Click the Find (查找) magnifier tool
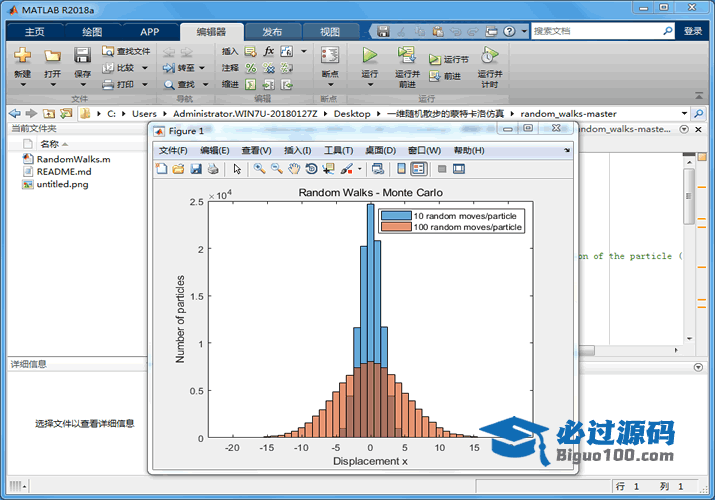715x500 pixels. pos(179,84)
